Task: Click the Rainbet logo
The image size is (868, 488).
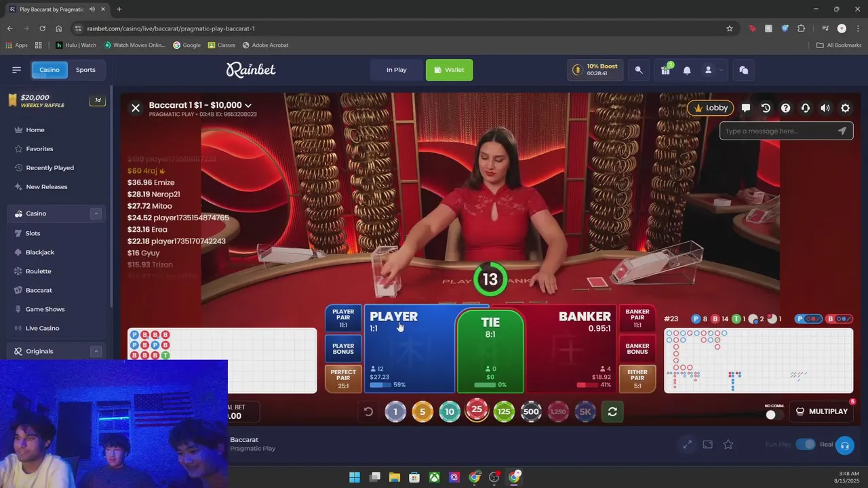Action: click(251, 69)
